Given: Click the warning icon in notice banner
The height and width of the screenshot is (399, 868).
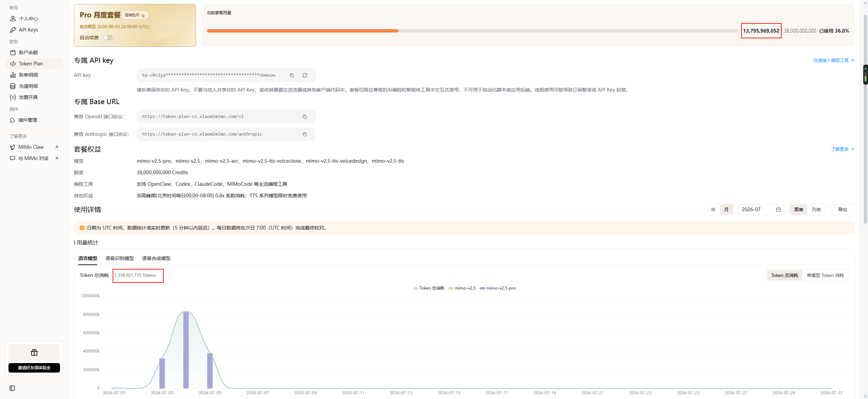Looking at the screenshot, I should pyautogui.click(x=82, y=228).
